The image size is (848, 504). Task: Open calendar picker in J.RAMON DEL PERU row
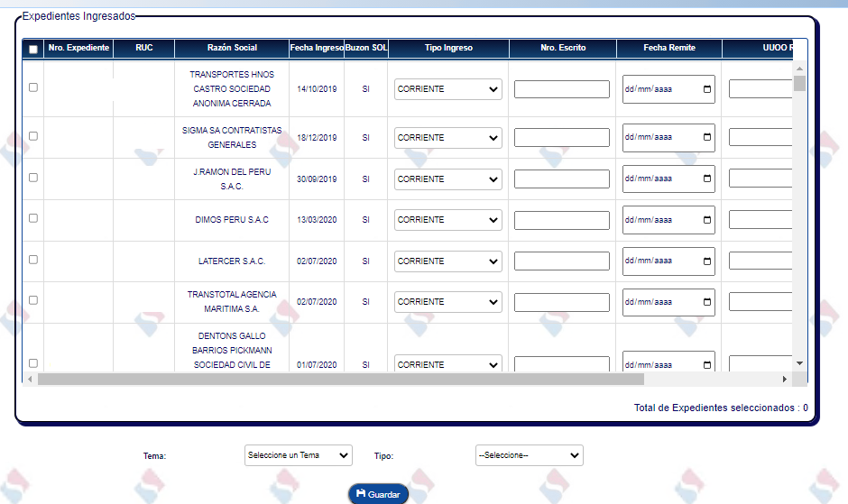click(x=707, y=179)
